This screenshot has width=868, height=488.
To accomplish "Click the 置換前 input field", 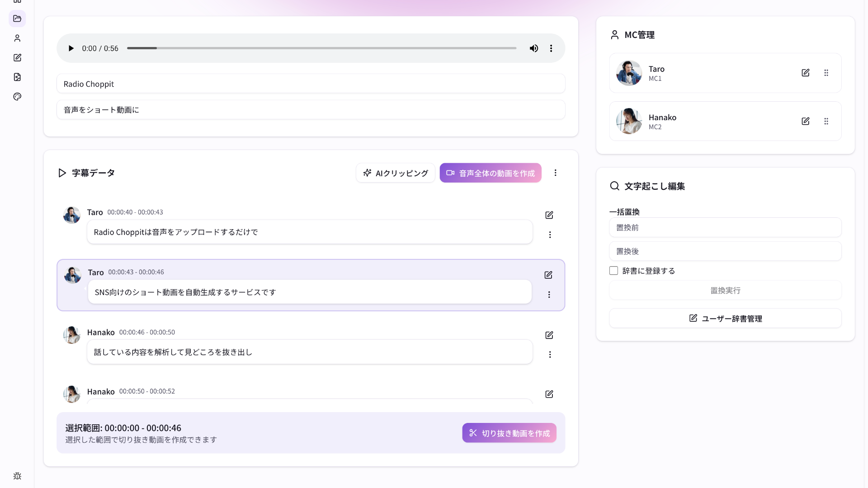I will [725, 227].
